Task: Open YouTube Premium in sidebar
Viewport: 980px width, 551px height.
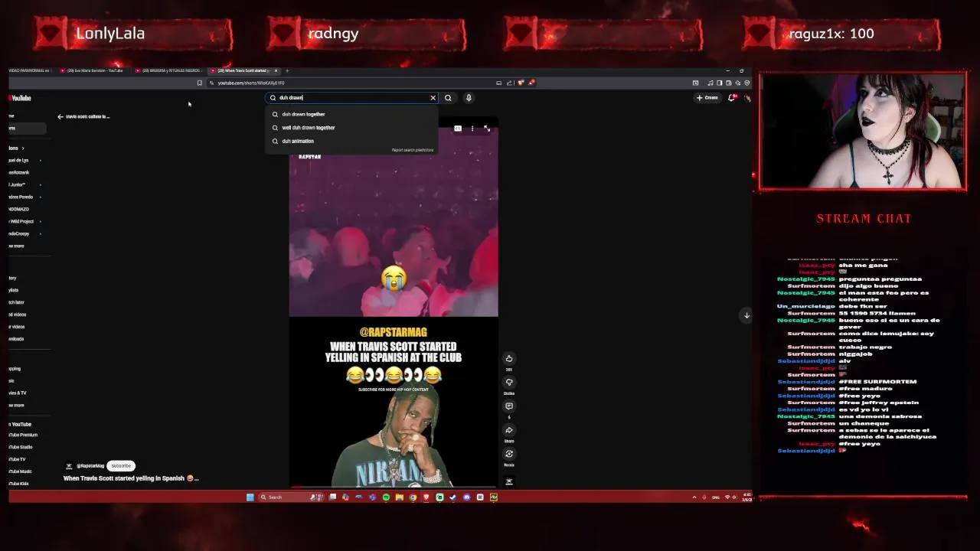Action: click(23, 435)
